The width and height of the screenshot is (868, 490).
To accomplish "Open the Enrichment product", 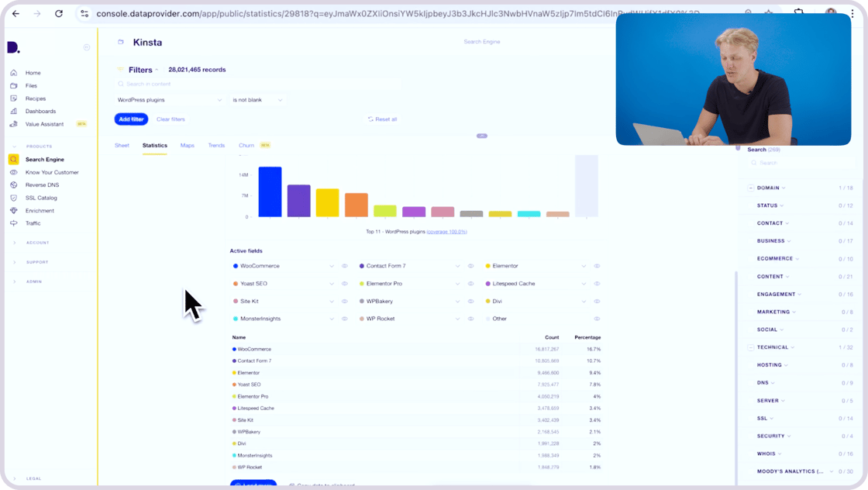I will tap(40, 210).
